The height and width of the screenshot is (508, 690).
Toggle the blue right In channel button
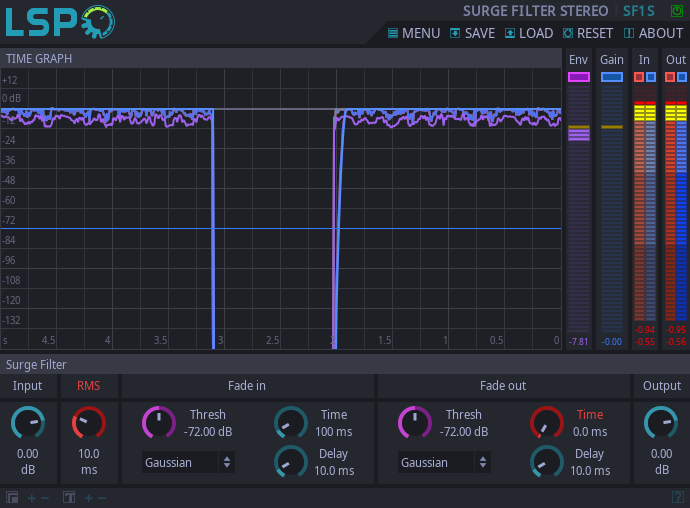[x=651, y=77]
